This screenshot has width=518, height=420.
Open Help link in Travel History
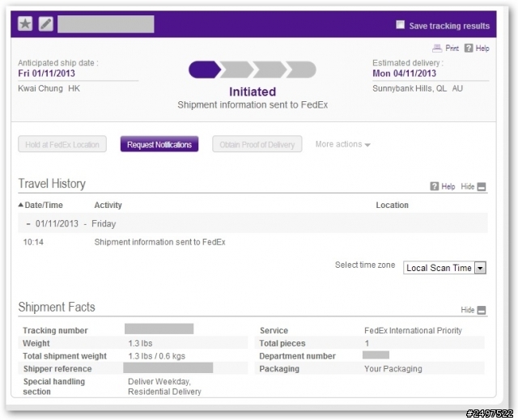click(448, 187)
